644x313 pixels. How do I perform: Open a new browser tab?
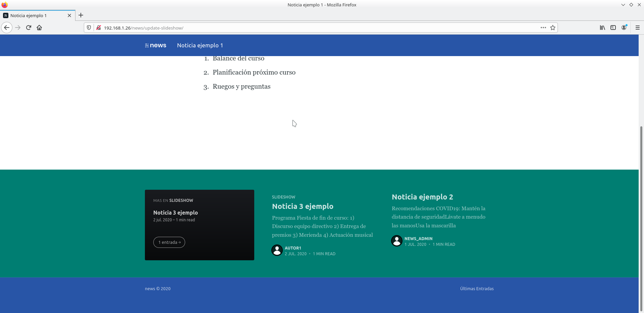[81, 15]
